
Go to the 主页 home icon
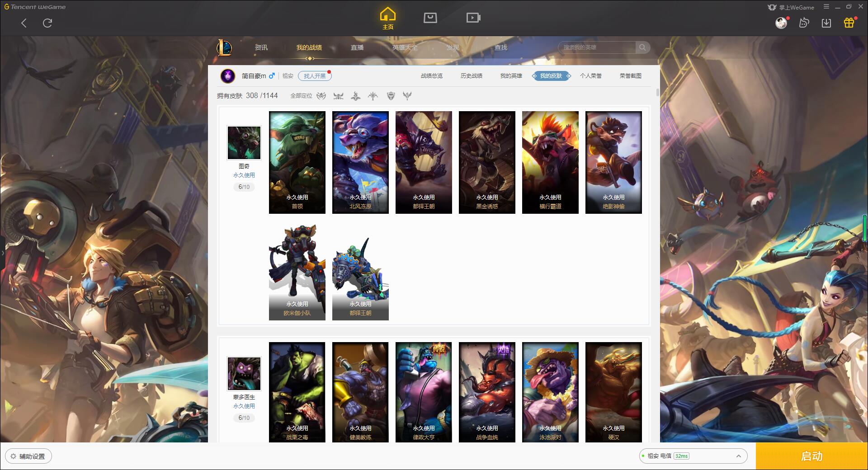[x=388, y=18]
